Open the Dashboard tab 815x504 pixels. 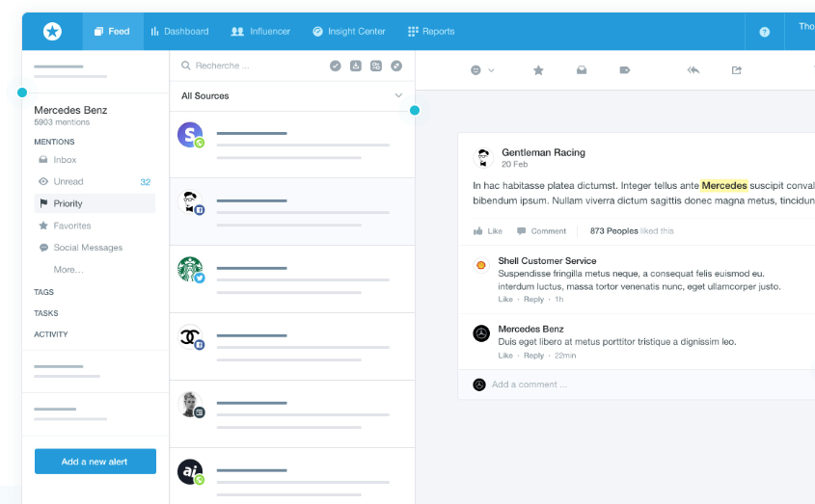click(179, 31)
